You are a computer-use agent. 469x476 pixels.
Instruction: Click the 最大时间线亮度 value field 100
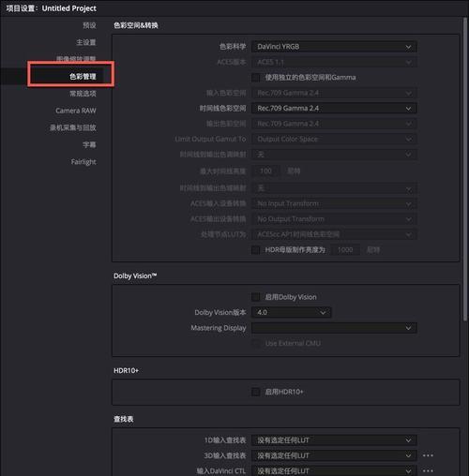coord(266,171)
